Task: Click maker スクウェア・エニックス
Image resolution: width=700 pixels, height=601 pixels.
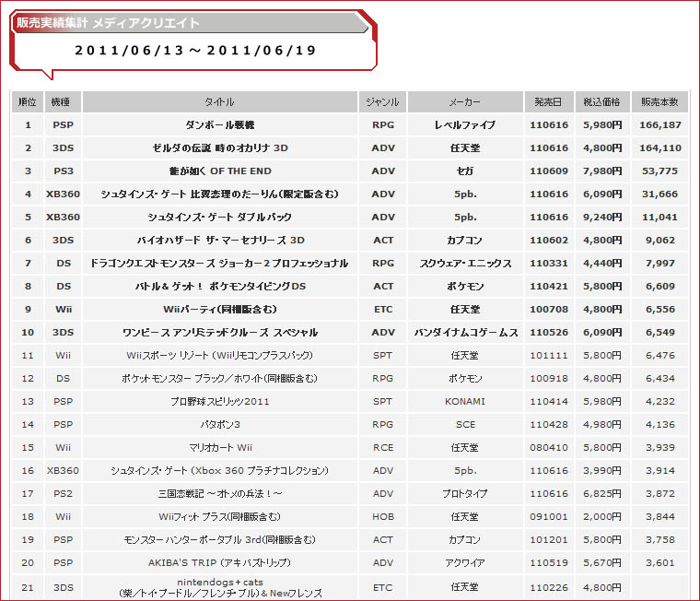Action: coord(465,264)
